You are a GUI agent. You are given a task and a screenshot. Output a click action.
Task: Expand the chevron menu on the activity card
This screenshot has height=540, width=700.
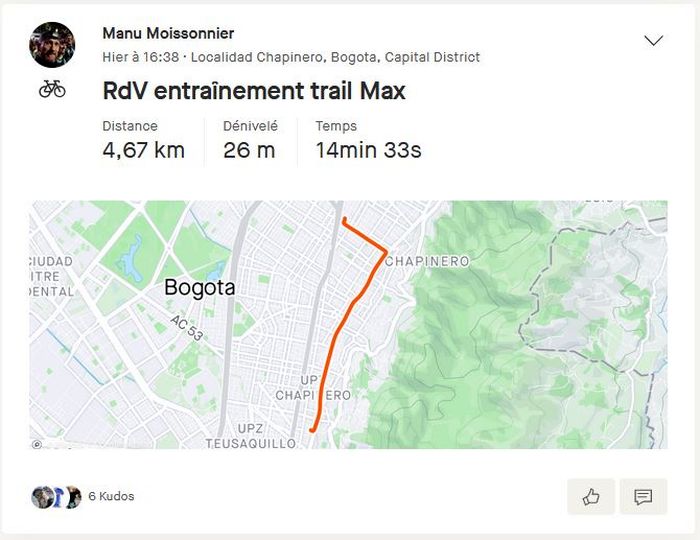[653, 41]
